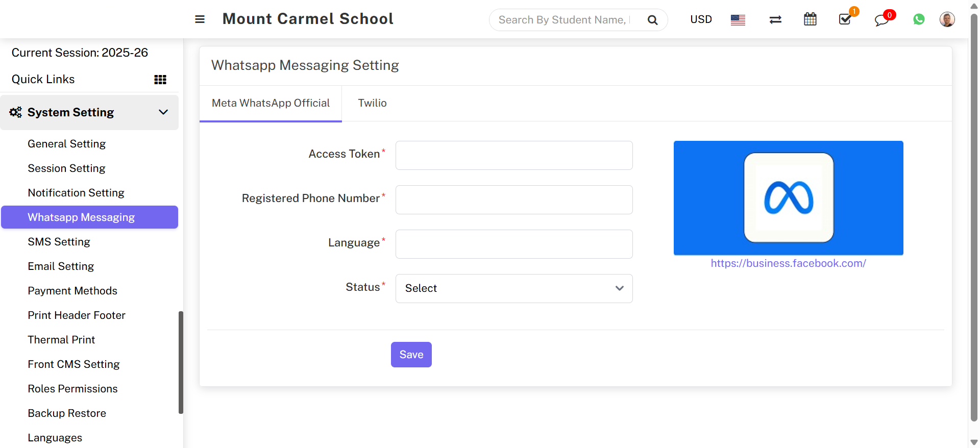Image resolution: width=980 pixels, height=448 pixels.
Task: Click the Access Token input field
Action: pyautogui.click(x=514, y=155)
